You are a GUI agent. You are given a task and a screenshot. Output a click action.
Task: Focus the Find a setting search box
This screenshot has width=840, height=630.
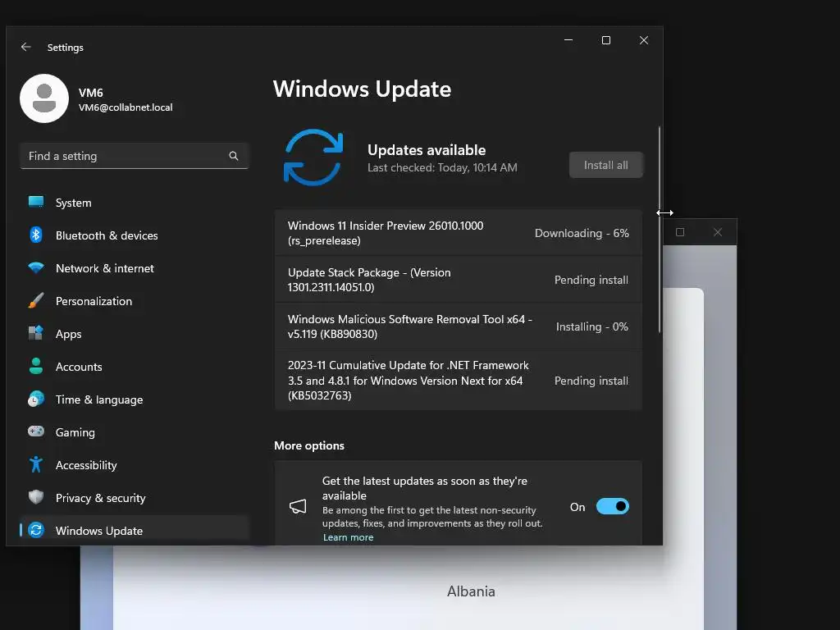[x=135, y=156]
